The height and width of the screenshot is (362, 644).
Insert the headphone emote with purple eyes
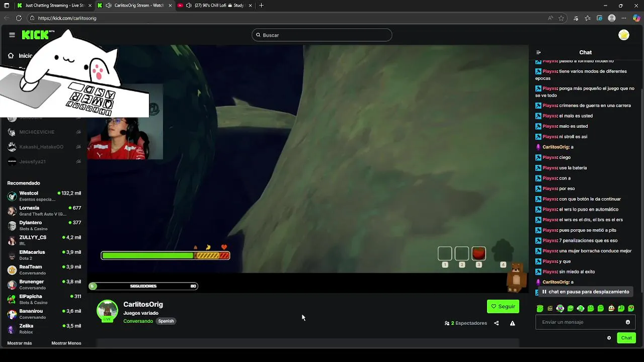[560, 308]
